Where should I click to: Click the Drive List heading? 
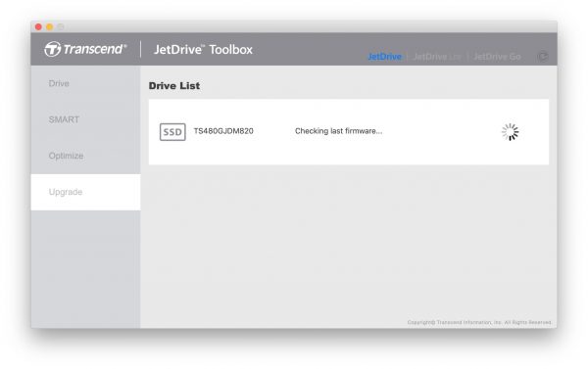point(174,86)
